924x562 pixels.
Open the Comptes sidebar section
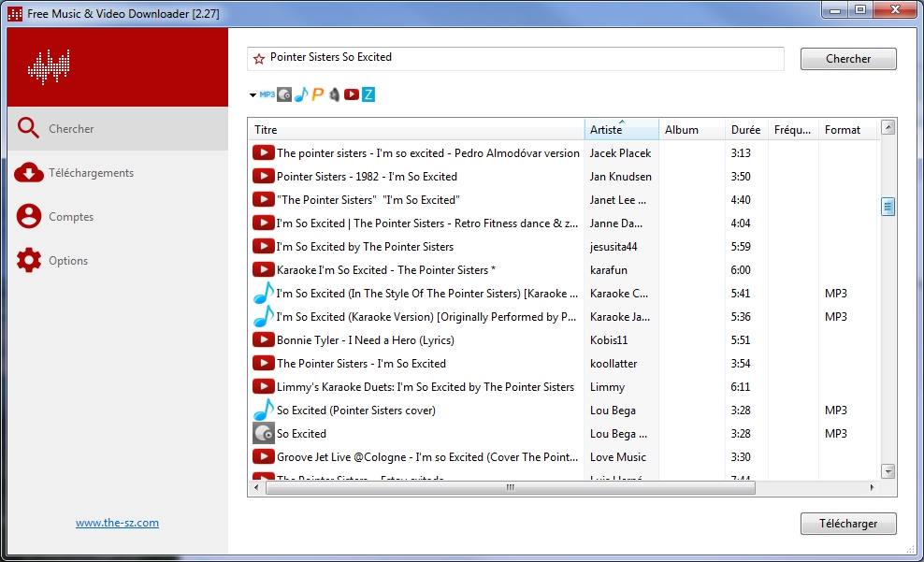click(x=117, y=216)
